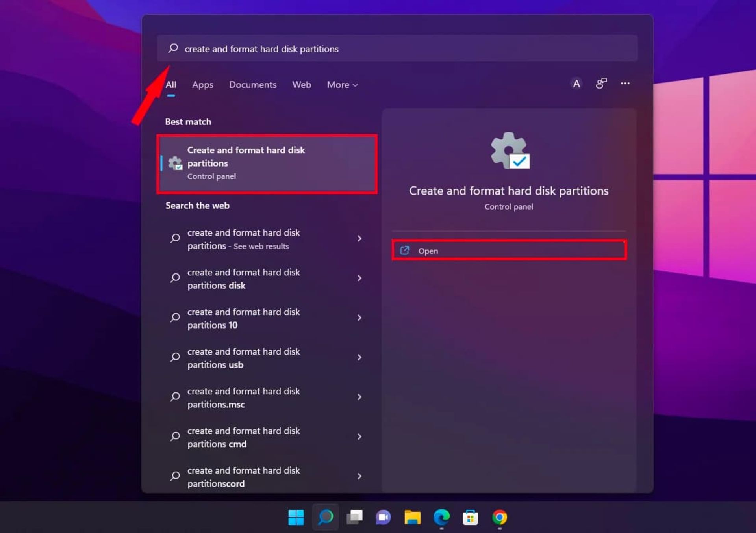Switch to the Documents filter tab
Screen dimensions: 756x533
tap(252, 85)
